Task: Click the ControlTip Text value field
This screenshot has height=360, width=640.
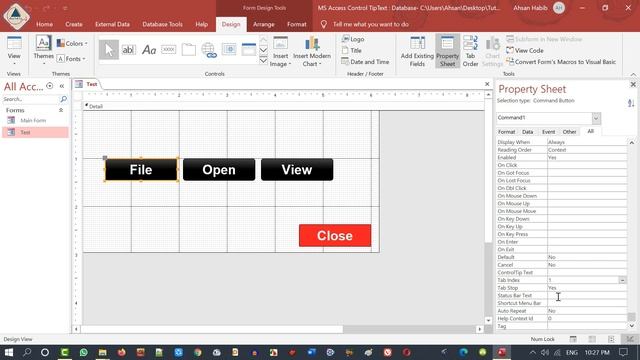Action: (587, 273)
